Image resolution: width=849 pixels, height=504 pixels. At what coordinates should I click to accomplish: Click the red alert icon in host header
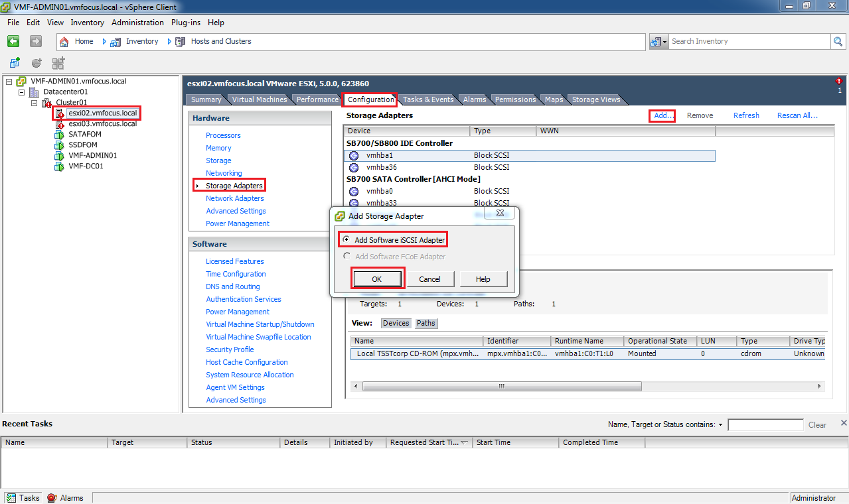click(839, 81)
